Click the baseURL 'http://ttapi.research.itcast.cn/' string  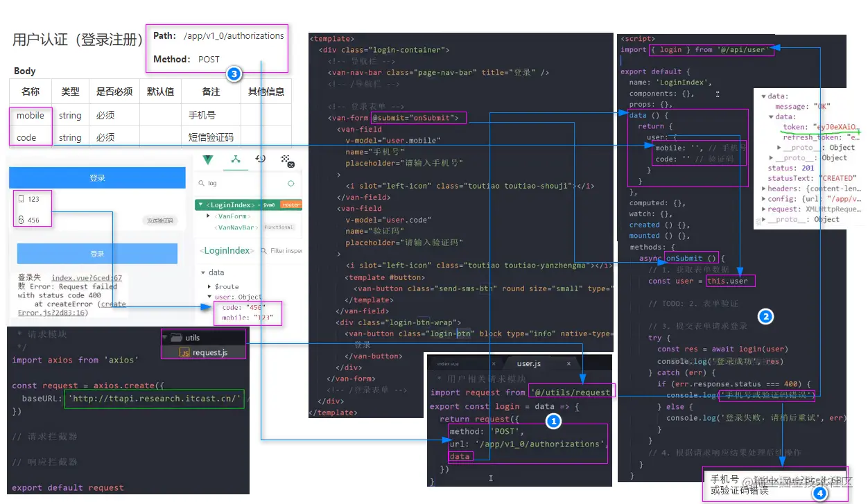[154, 398]
